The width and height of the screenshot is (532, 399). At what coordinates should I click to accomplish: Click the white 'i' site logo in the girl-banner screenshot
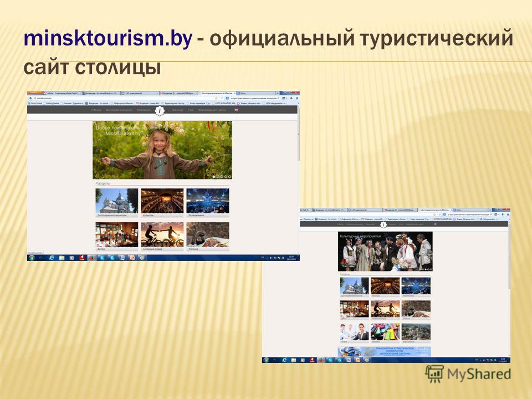tap(160, 111)
